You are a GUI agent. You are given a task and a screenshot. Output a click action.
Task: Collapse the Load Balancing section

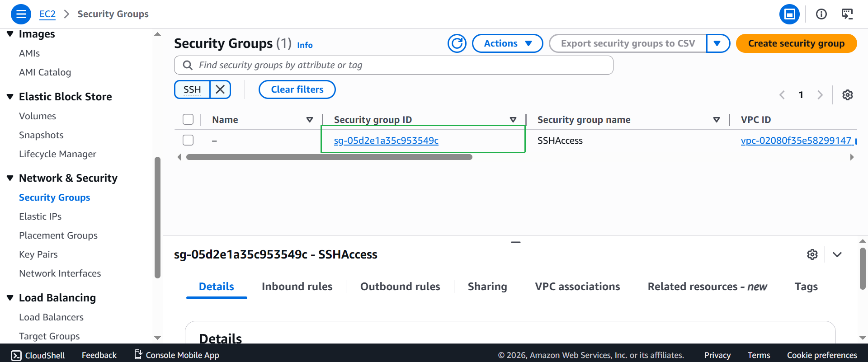coord(10,297)
